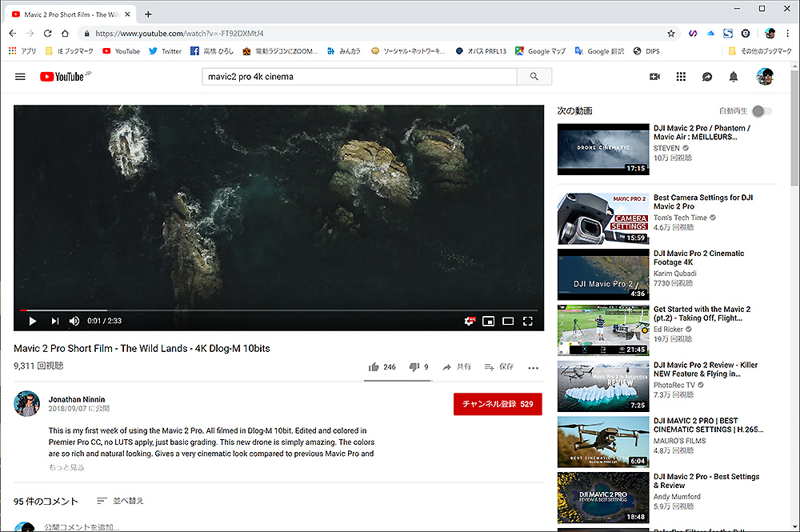
Task: Enter fullscreen playback
Action: click(x=528, y=321)
